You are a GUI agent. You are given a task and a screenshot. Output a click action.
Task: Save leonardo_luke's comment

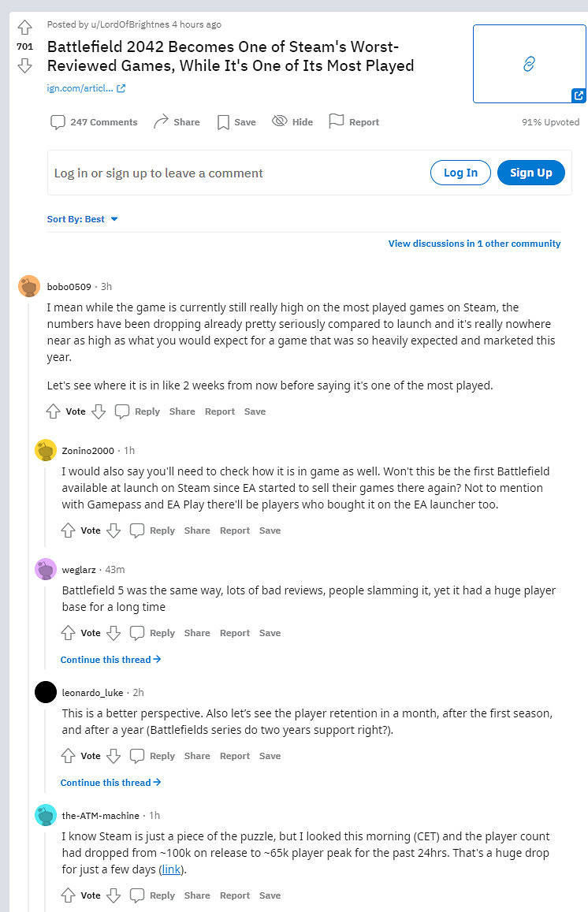(270, 756)
